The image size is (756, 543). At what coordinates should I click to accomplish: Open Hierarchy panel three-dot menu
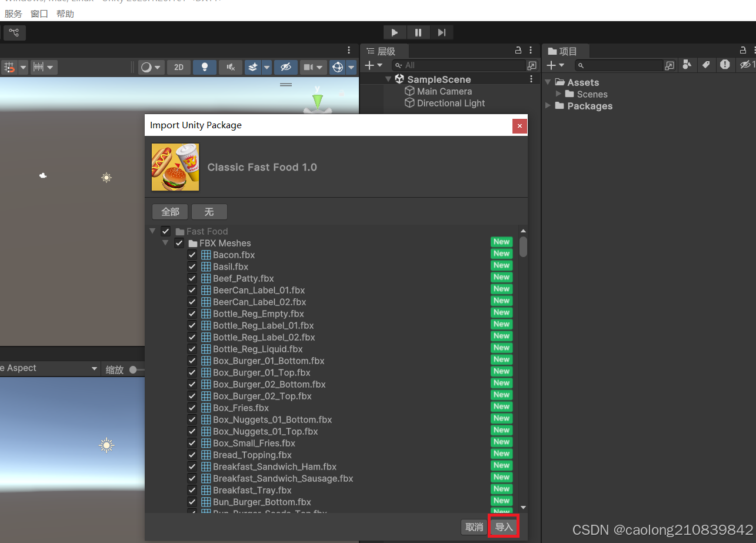[531, 51]
